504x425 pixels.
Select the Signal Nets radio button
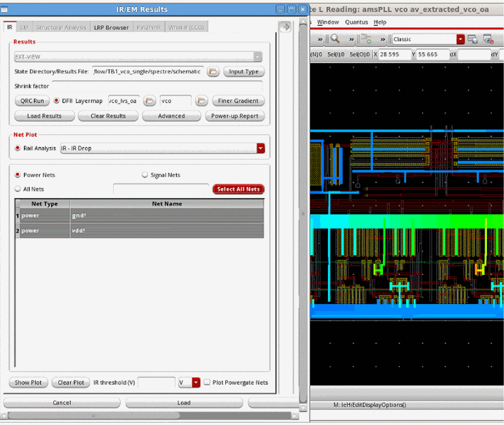[145, 175]
